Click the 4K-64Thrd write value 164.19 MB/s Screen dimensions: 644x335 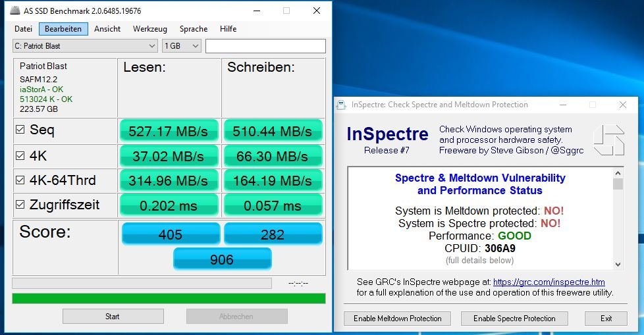pos(273,180)
